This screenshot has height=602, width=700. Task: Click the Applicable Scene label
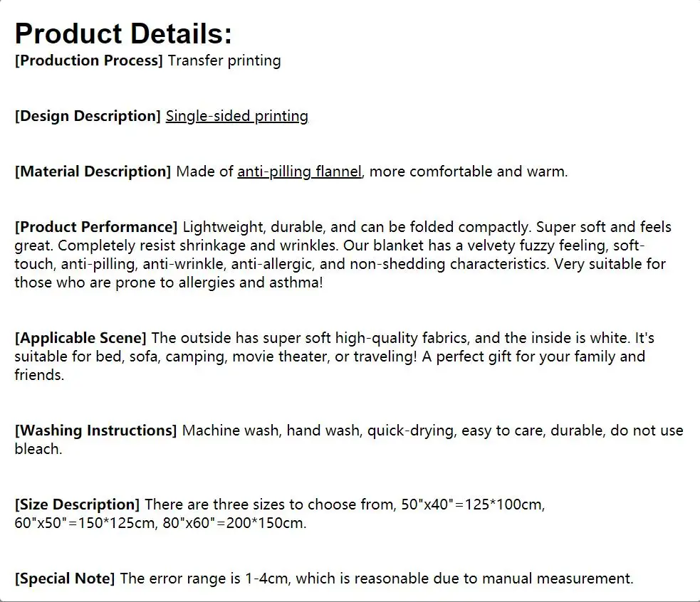coord(80,338)
